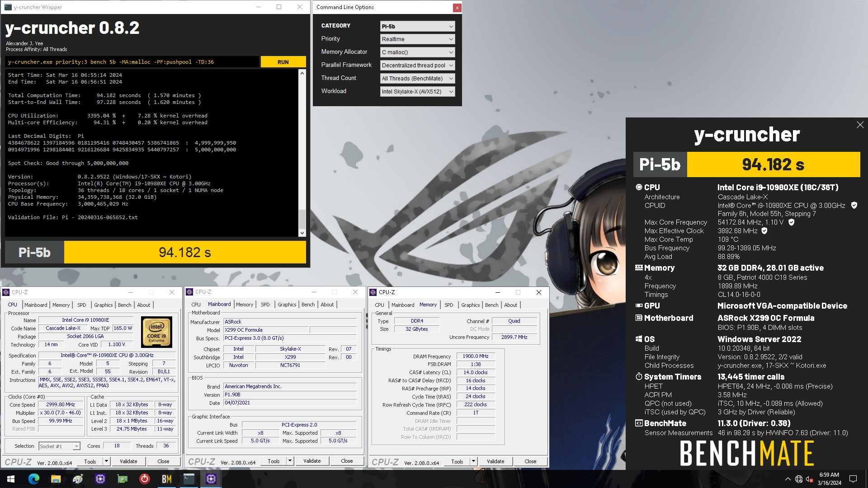Open the Priority dropdown set to Realtime
868x488 pixels.
coord(417,39)
